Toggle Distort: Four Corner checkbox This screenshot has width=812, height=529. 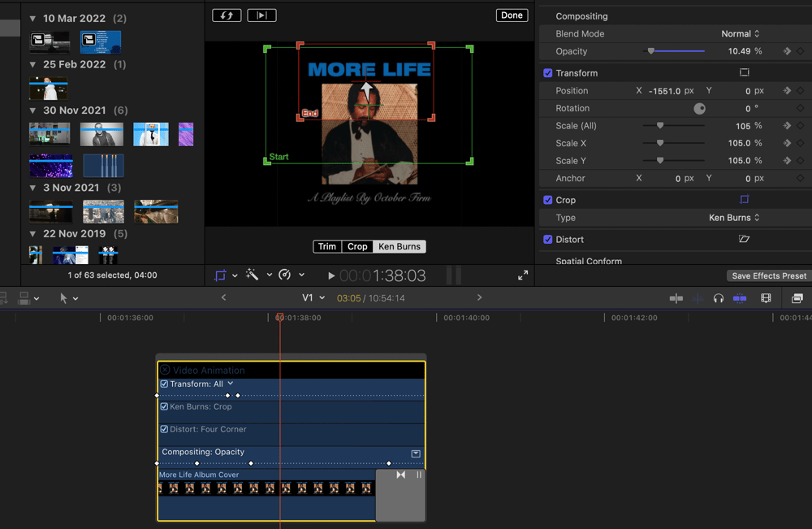point(164,429)
